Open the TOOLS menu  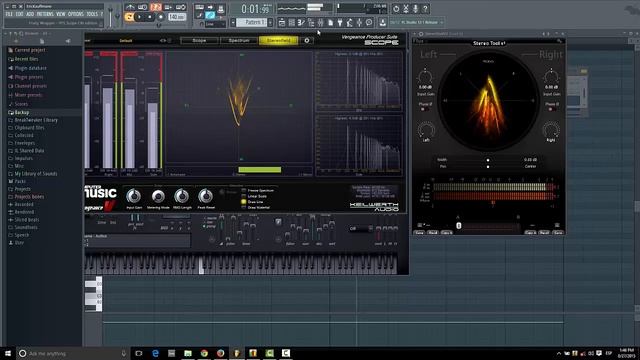(x=92, y=14)
